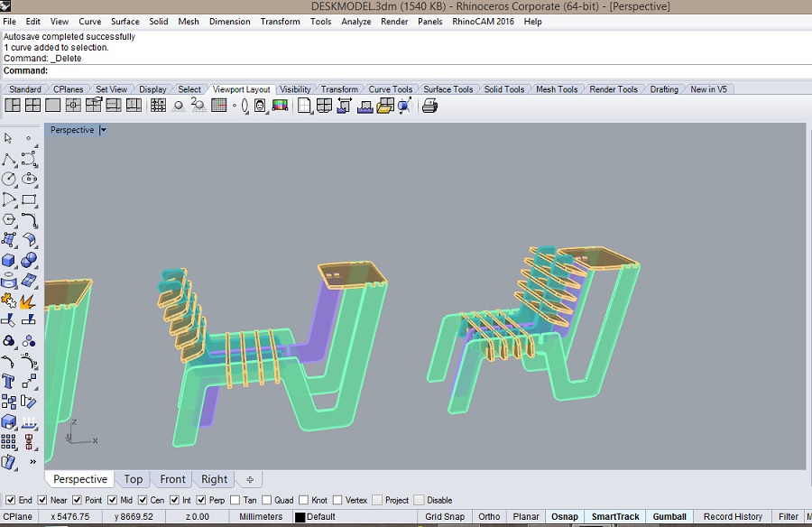812x527 pixels.
Task: Toggle the Cen osnap checkbox
Action: pos(143,500)
